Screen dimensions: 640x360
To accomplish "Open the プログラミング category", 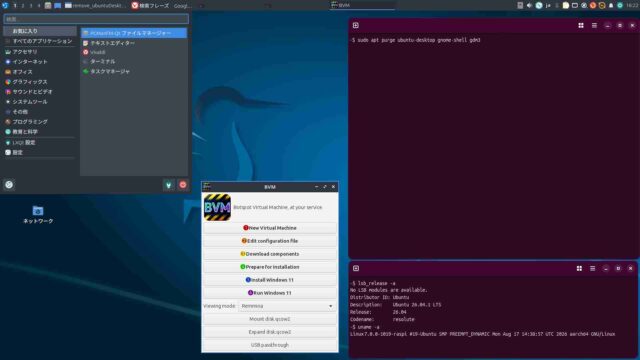I will (x=40, y=122).
